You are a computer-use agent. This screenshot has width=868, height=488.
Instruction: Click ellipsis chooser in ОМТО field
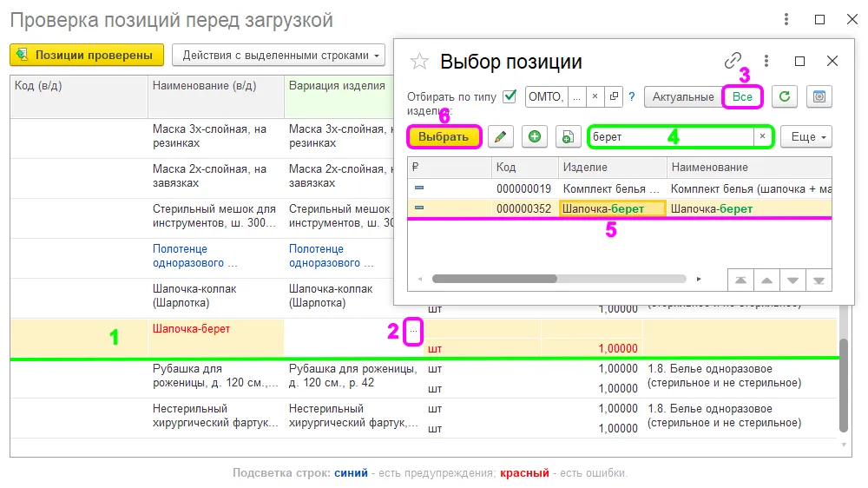tap(576, 96)
